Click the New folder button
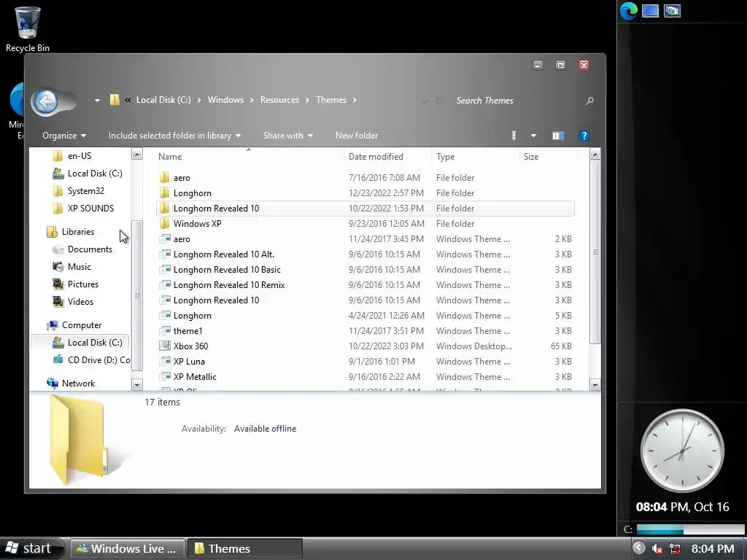 (x=356, y=136)
